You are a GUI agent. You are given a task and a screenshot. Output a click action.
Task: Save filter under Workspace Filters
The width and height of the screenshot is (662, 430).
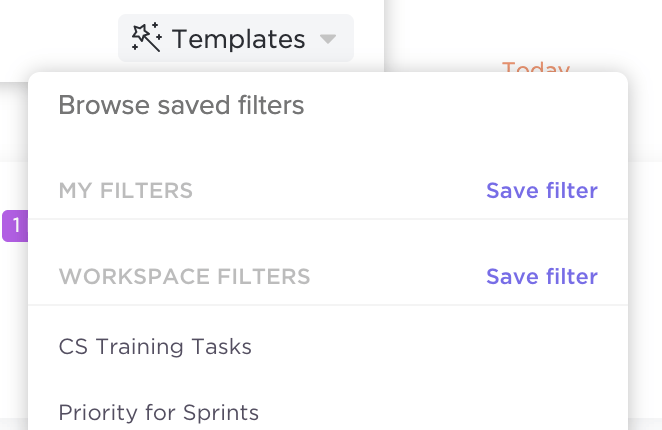click(x=541, y=276)
